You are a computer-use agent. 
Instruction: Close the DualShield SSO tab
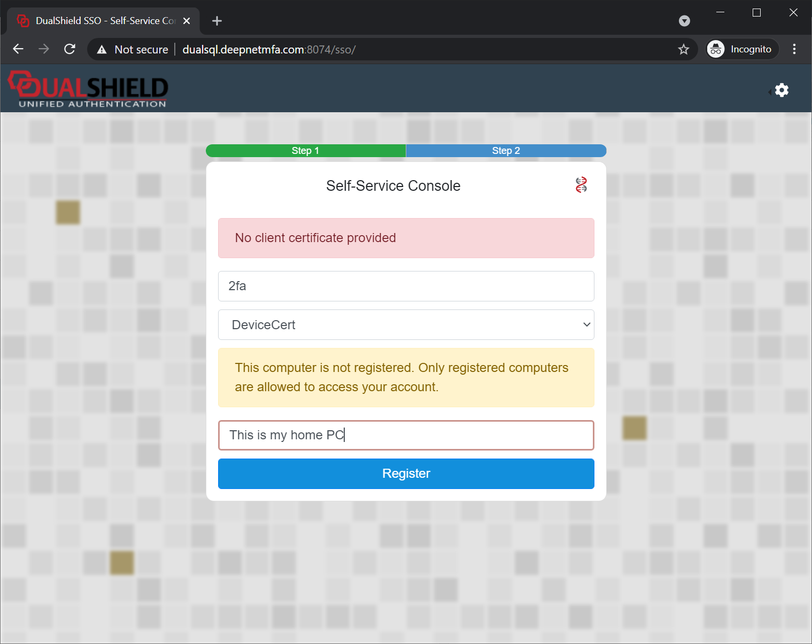point(187,21)
